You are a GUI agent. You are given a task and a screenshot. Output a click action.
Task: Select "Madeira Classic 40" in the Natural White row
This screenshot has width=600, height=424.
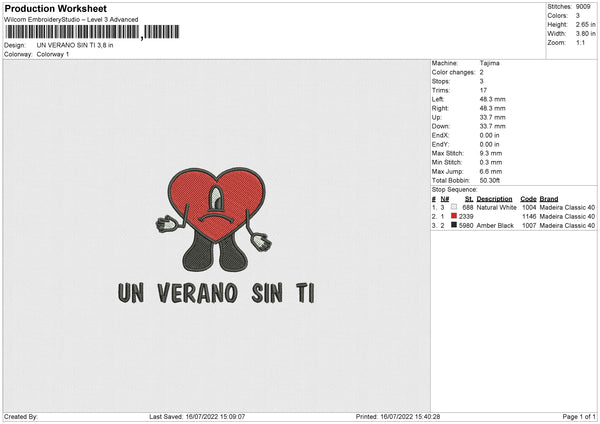[567, 207]
